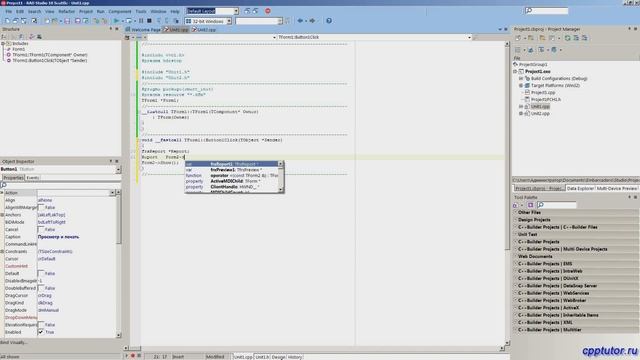Click the Back navigation arrow icon

click(300, 21)
